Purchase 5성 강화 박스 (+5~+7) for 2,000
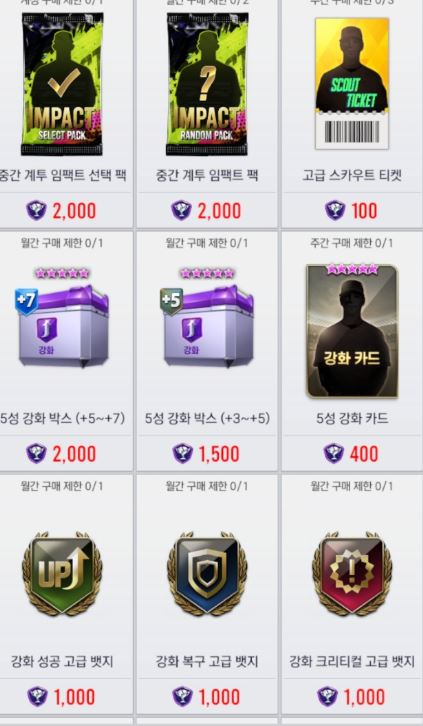This screenshot has height=726, width=423. point(62,453)
